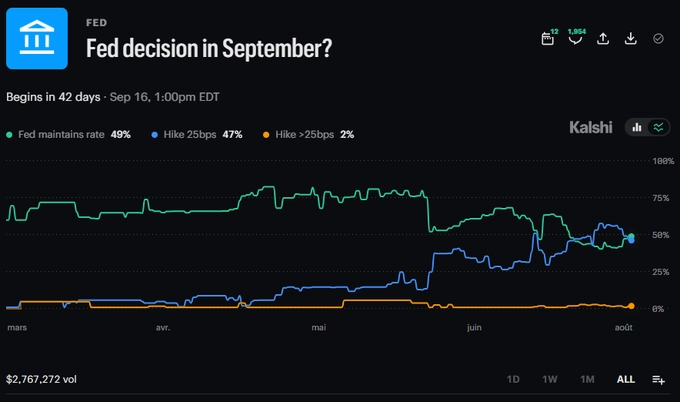
Task: Click the share upload icon
Action: [x=603, y=39]
